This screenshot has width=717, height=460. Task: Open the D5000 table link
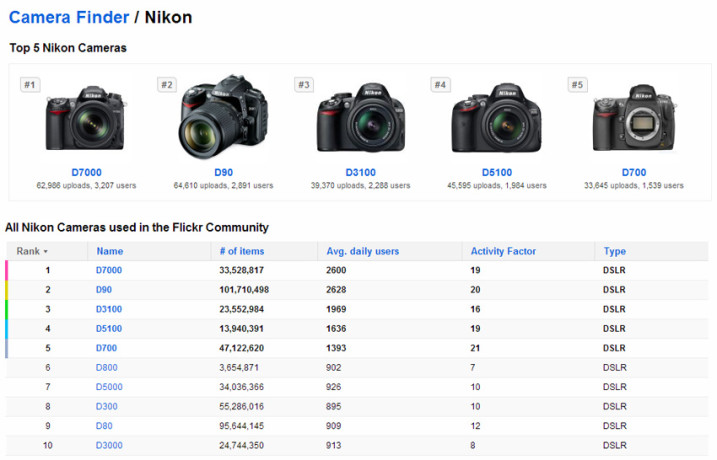point(109,387)
